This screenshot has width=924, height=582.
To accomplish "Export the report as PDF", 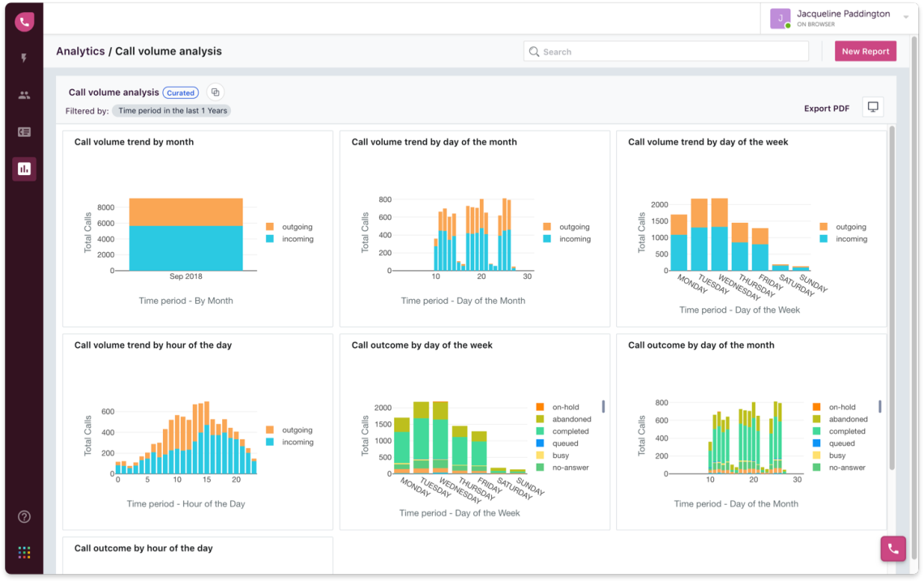I will pos(827,108).
